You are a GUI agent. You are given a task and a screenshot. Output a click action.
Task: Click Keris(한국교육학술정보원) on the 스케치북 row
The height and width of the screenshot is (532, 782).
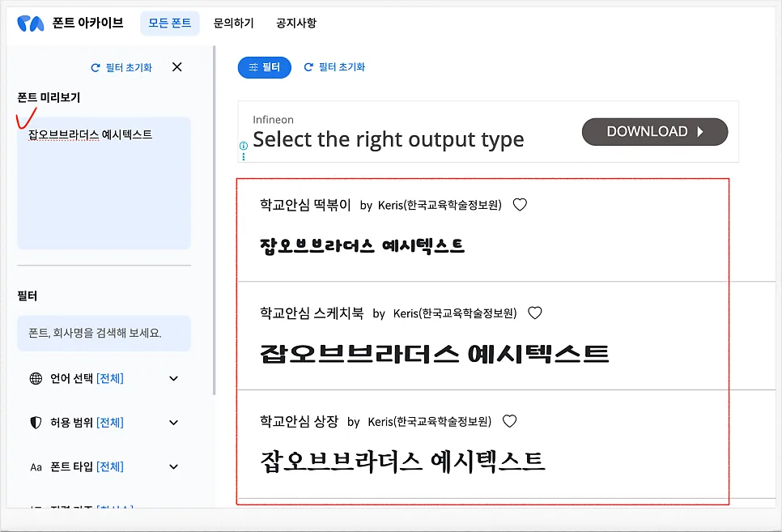pyautogui.click(x=455, y=313)
